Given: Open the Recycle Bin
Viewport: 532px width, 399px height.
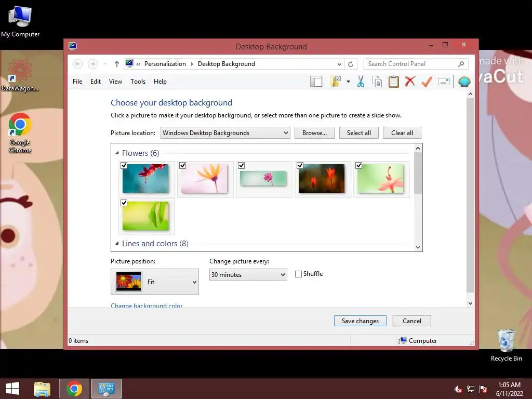Looking at the screenshot, I should [x=506, y=345].
